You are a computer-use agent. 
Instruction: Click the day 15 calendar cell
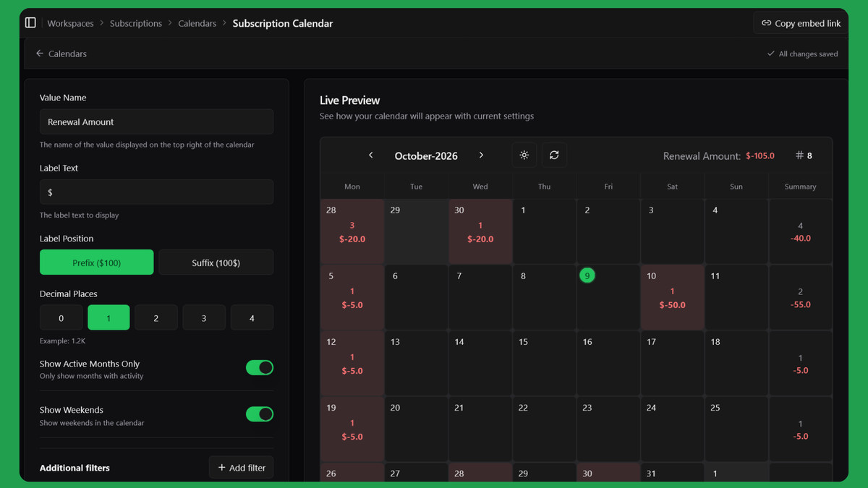click(545, 364)
